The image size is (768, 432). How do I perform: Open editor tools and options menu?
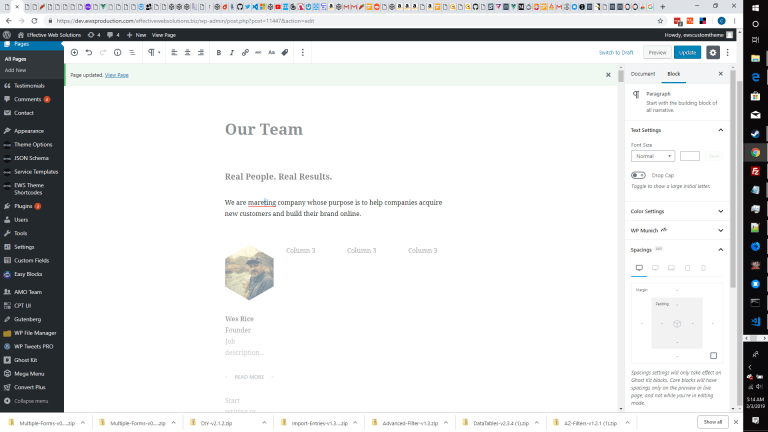pos(727,52)
